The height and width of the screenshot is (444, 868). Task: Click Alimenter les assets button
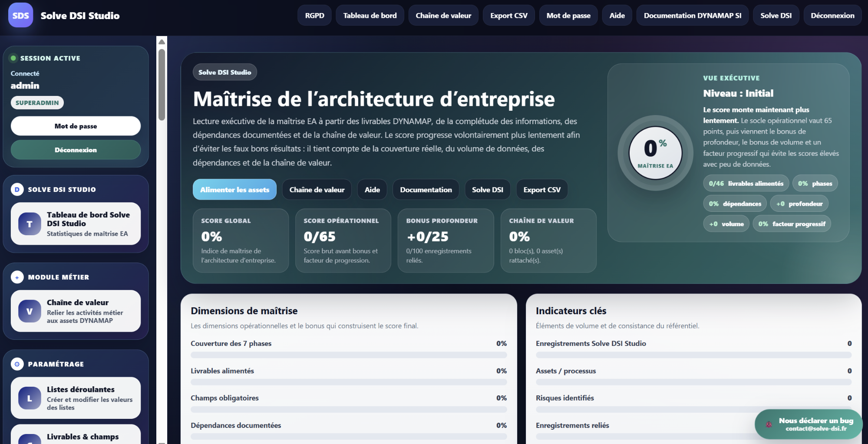tap(234, 190)
